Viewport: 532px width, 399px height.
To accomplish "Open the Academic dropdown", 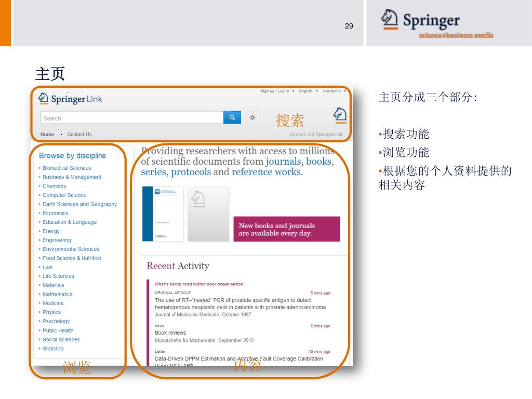I will click(x=334, y=91).
